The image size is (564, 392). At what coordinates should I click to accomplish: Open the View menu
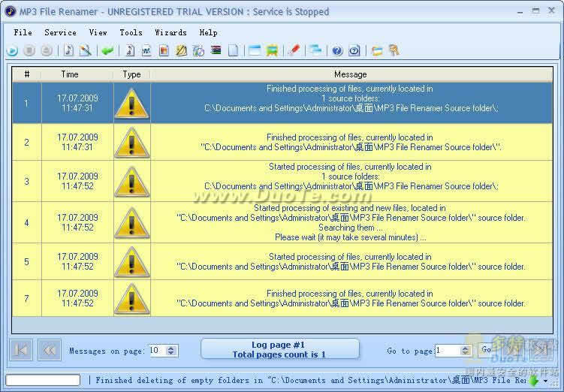tap(98, 33)
